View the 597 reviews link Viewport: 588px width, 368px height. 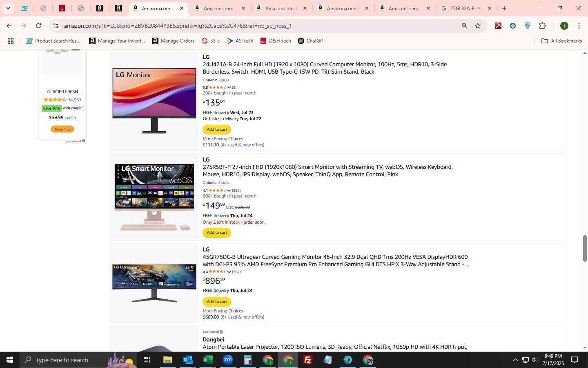(236, 272)
